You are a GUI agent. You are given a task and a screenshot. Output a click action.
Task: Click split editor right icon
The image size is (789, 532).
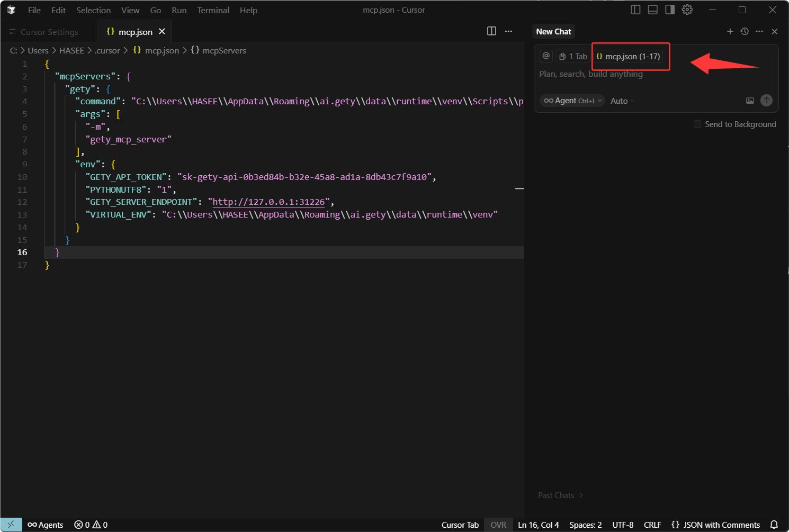click(491, 31)
